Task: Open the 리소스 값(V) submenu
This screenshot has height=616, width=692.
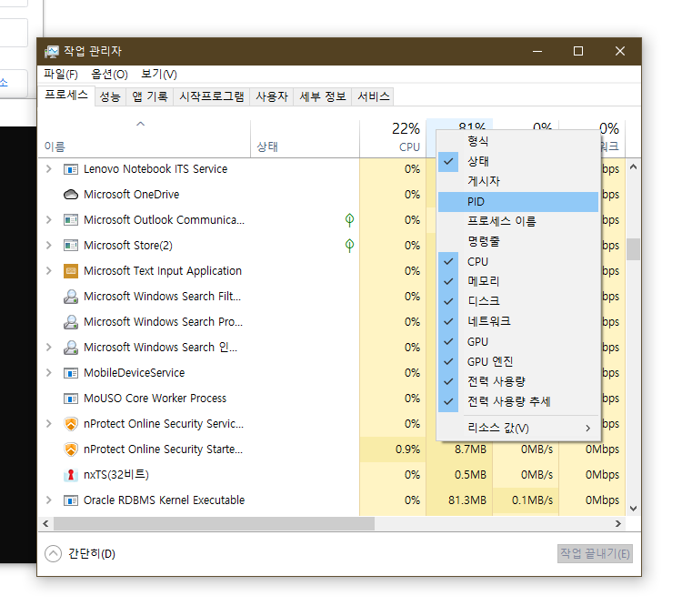Action: (518, 428)
